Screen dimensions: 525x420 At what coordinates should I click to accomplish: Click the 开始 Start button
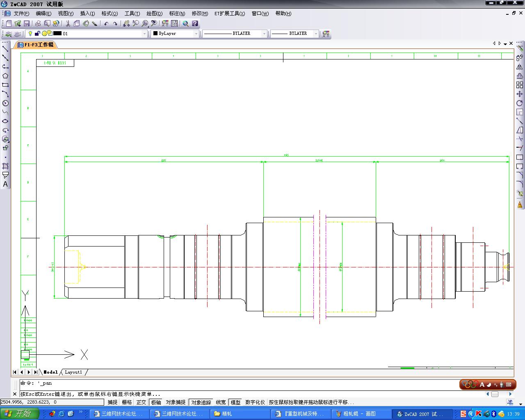pyautogui.click(x=19, y=413)
